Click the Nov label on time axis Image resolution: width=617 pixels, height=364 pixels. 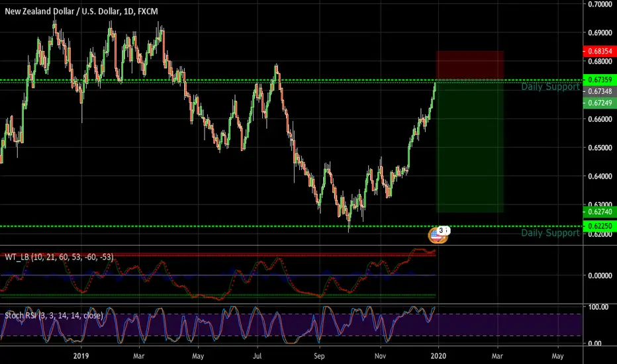point(380,356)
